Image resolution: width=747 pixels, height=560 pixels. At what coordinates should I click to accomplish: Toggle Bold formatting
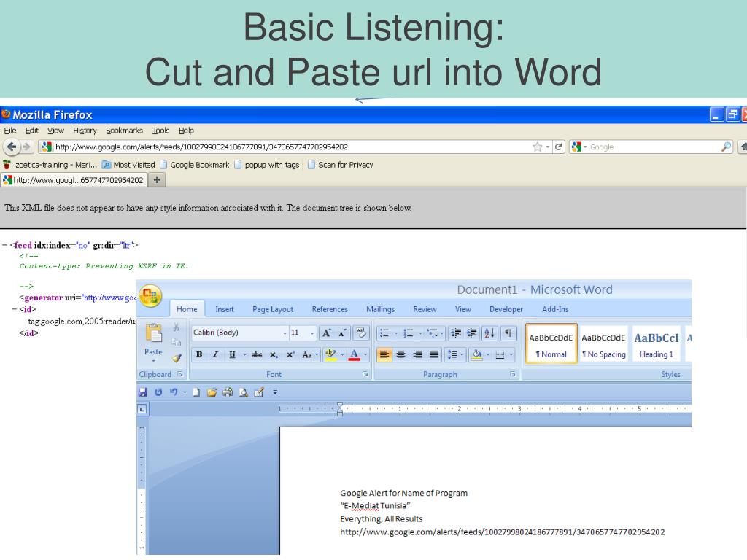pyautogui.click(x=199, y=355)
